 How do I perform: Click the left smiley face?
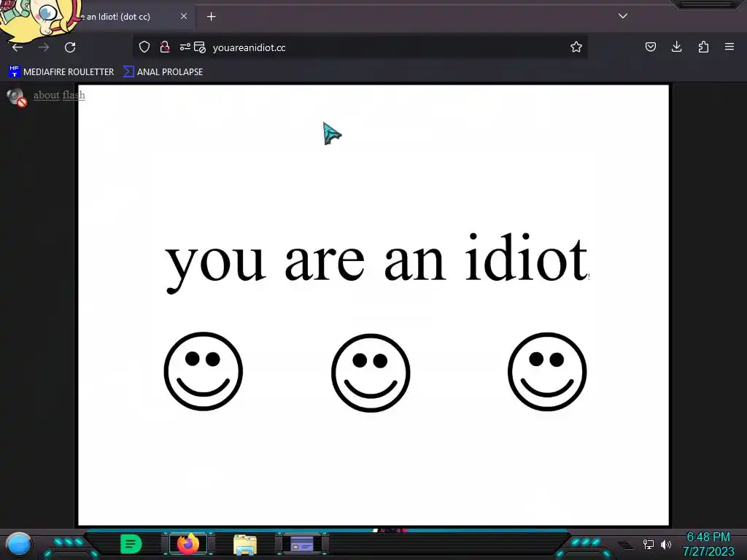click(204, 371)
